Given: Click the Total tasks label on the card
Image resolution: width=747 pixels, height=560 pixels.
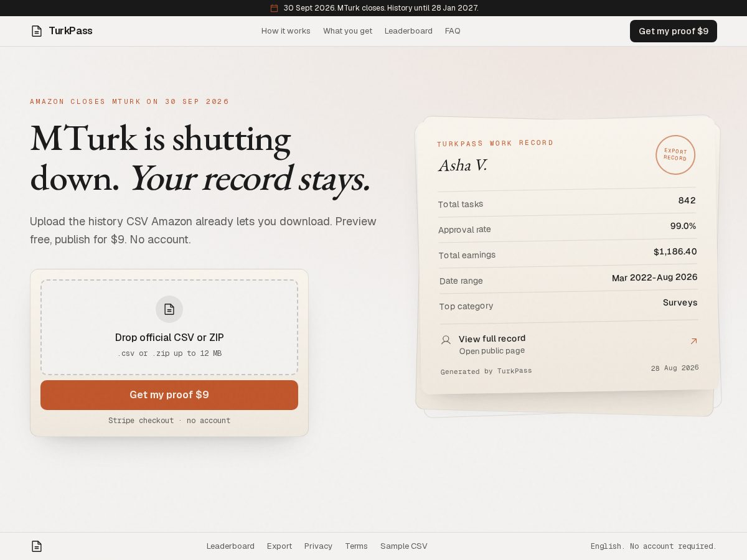Looking at the screenshot, I should point(461,204).
